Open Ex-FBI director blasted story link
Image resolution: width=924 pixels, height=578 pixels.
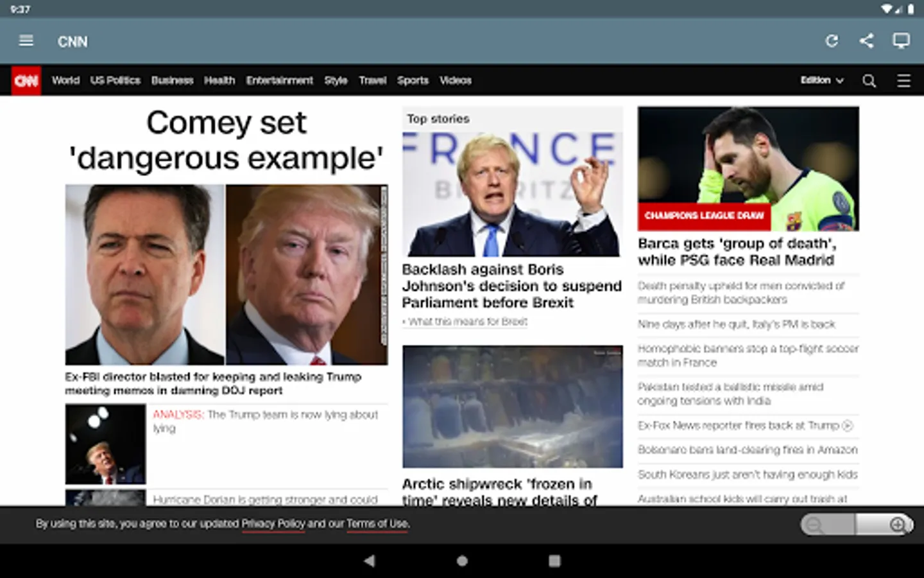pyautogui.click(x=213, y=383)
